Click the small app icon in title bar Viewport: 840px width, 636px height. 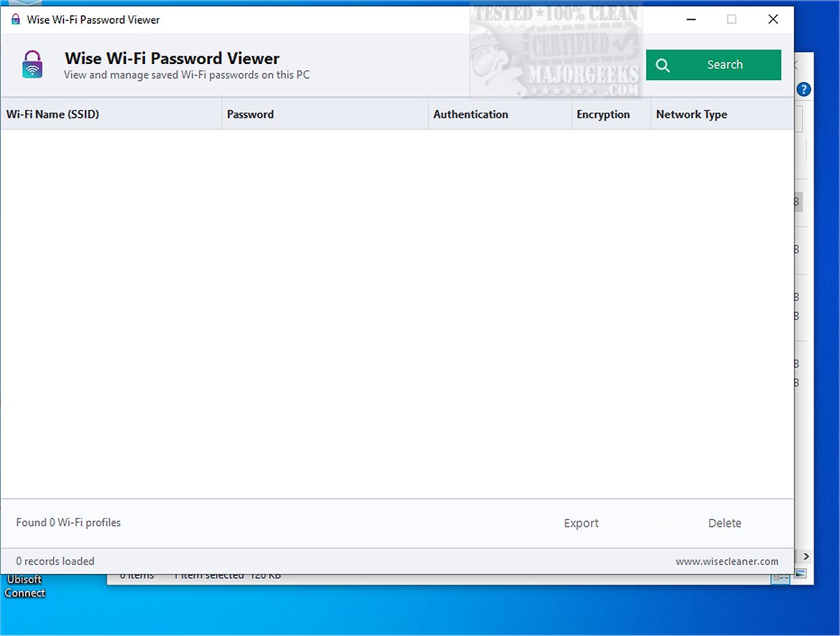15,20
